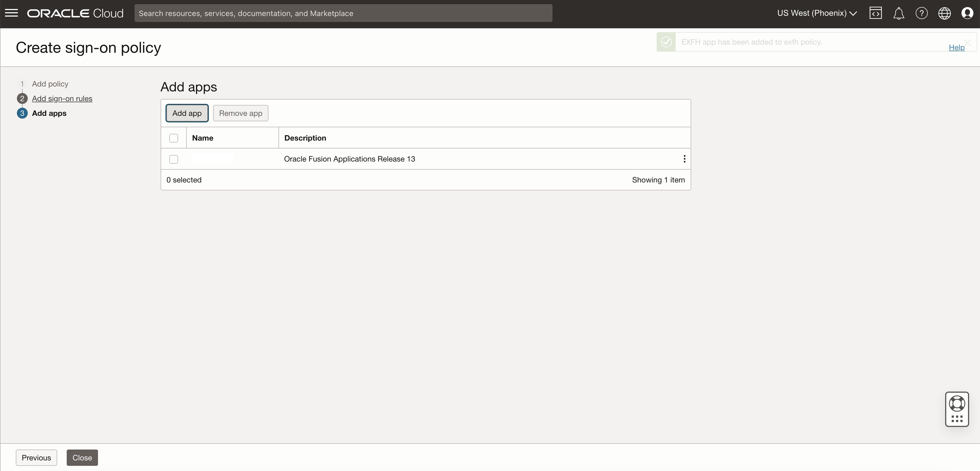Dismiss the EXFH app added notification
This screenshot has height=471, width=980.
click(967, 42)
